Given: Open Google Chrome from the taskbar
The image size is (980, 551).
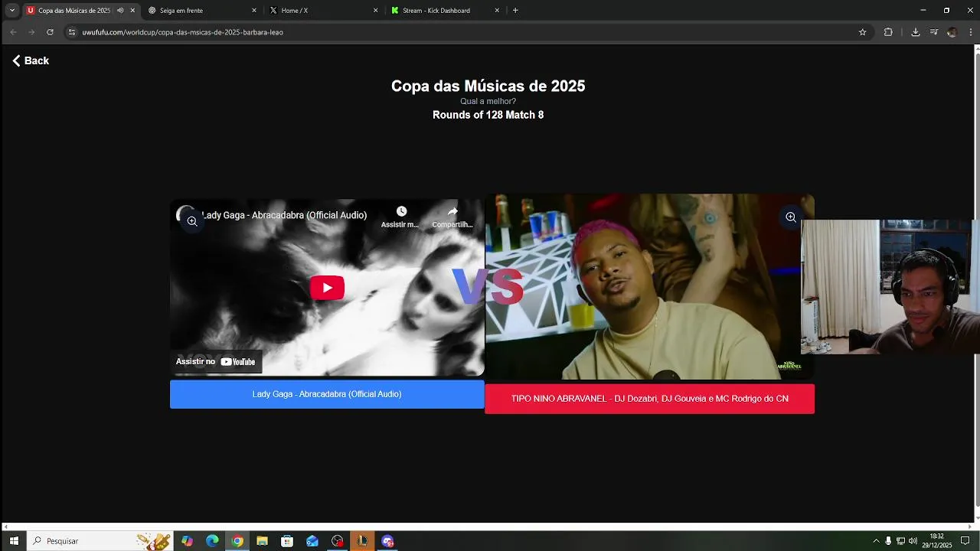Looking at the screenshot, I should (x=237, y=541).
